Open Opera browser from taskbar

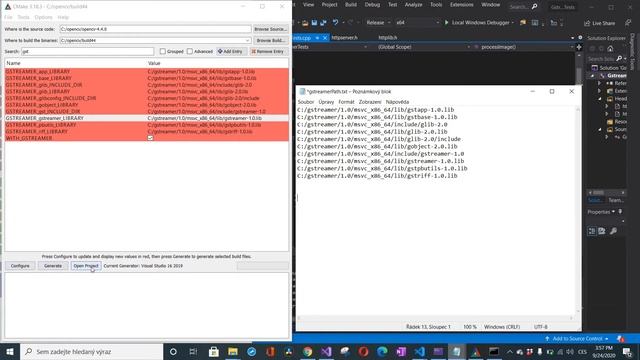click(363, 351)
